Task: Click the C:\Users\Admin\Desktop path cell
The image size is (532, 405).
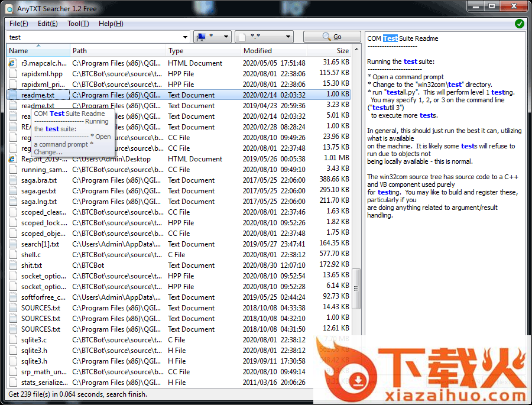Action: coord(111,159)
